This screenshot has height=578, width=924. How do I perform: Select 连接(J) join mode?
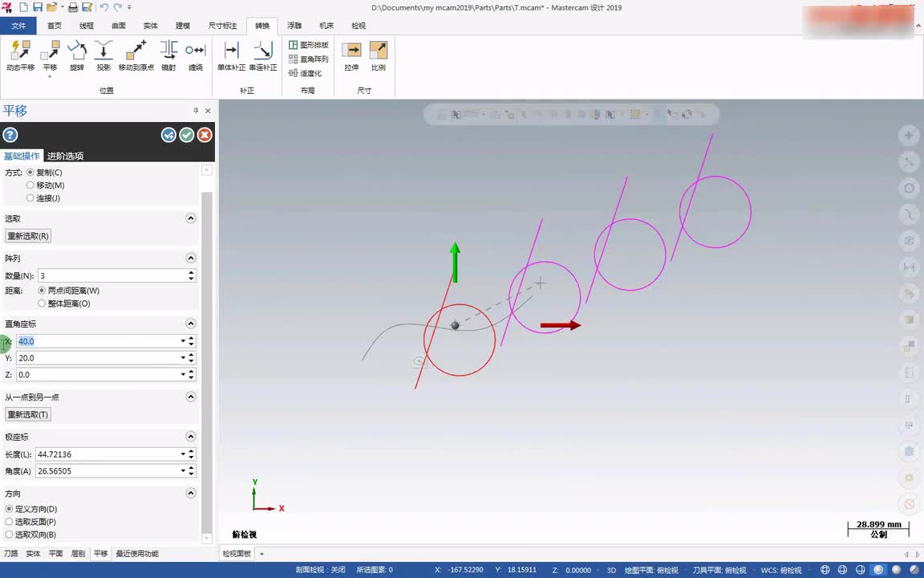tap(43, 198)
